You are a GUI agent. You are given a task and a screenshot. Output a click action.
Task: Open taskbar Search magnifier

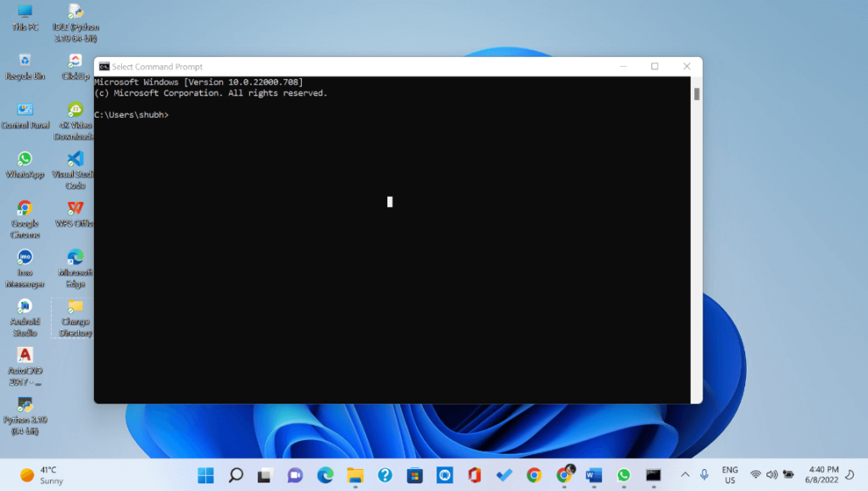tap(236, 475)
